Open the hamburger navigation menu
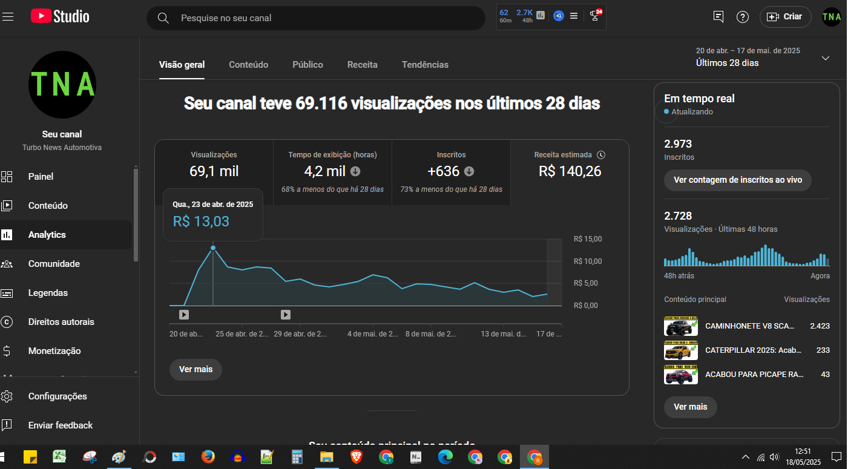 tap(7, 17)
